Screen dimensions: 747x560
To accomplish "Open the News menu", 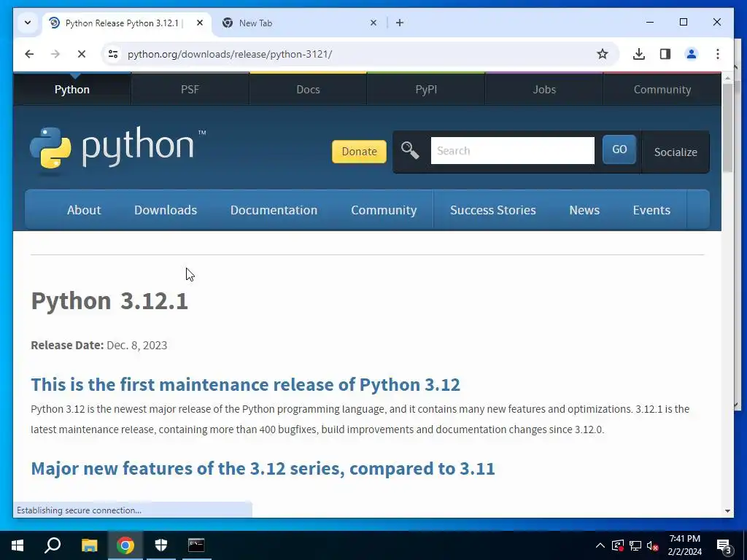I will point(584,210).
